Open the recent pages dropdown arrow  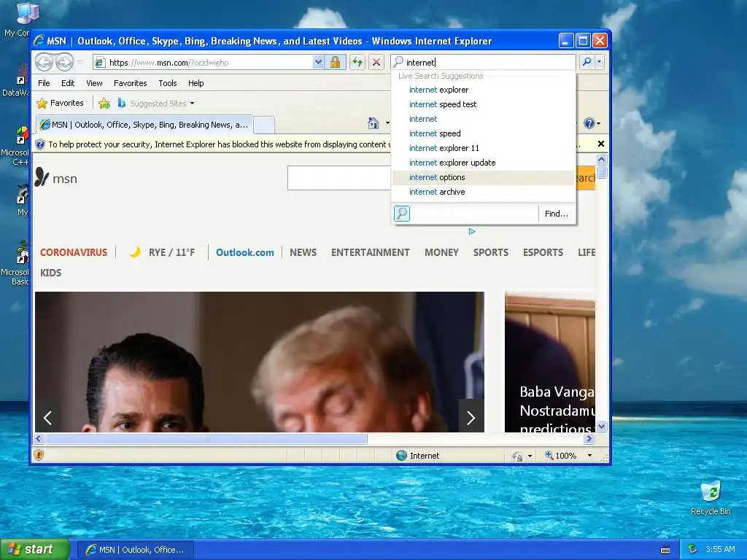click(x=80, y=63)
